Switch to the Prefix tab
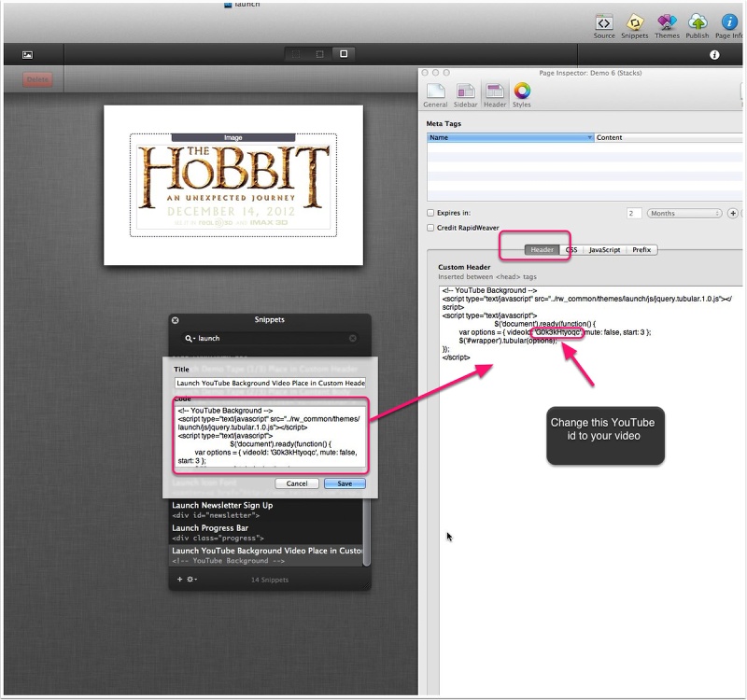Image resolution: width=747 pixels, height=700 pixels. [641, 250]
